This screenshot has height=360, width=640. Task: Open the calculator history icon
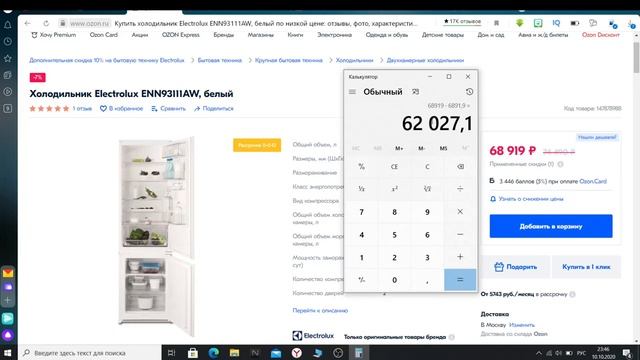469,92
